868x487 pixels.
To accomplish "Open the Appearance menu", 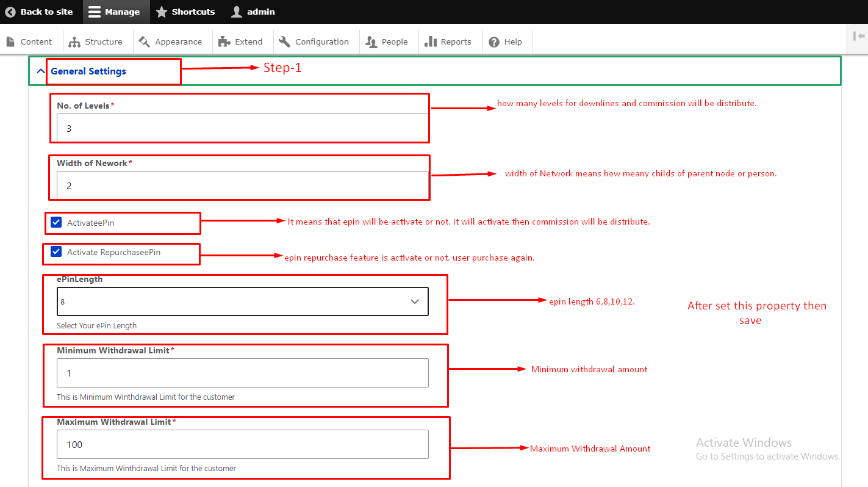I will pyautogui.click(x=171, y=41).
